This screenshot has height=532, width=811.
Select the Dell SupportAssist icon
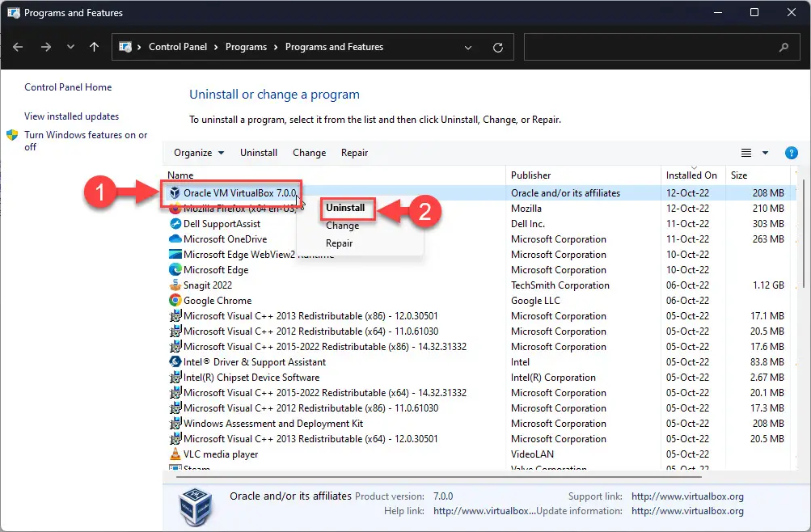point(175,224)
